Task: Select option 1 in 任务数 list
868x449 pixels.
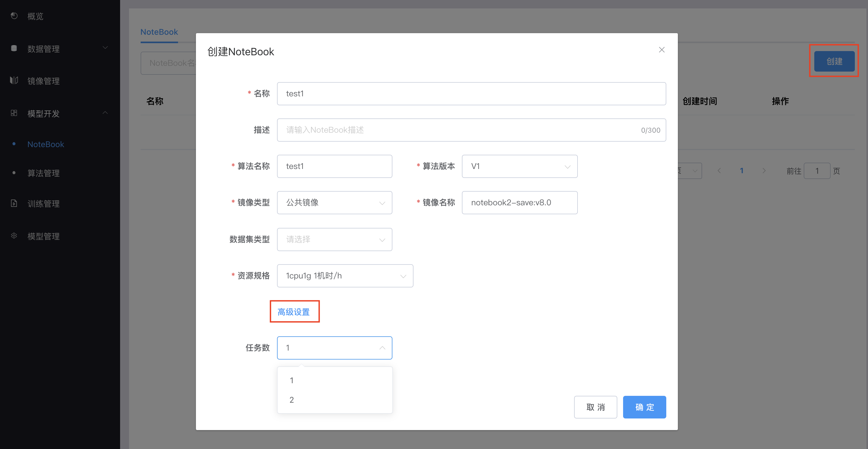Action: click(335, 380)
